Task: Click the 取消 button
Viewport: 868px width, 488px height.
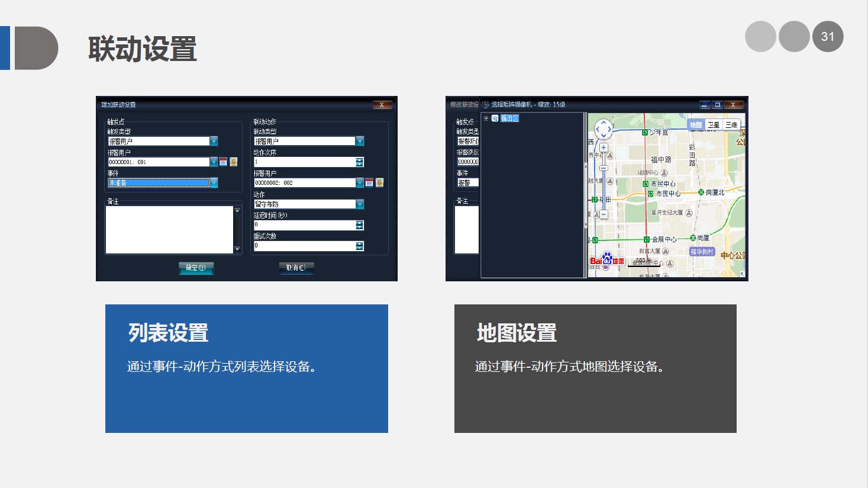Action: 296,268
